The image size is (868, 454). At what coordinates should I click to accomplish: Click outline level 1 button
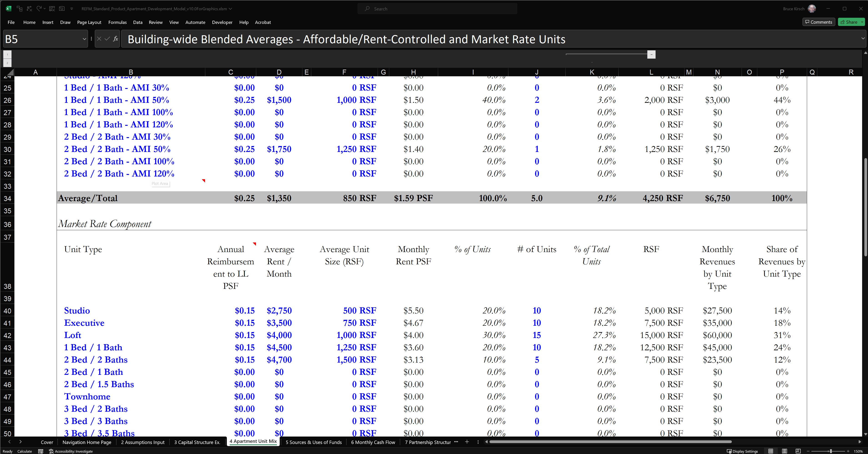click(8, 54)
